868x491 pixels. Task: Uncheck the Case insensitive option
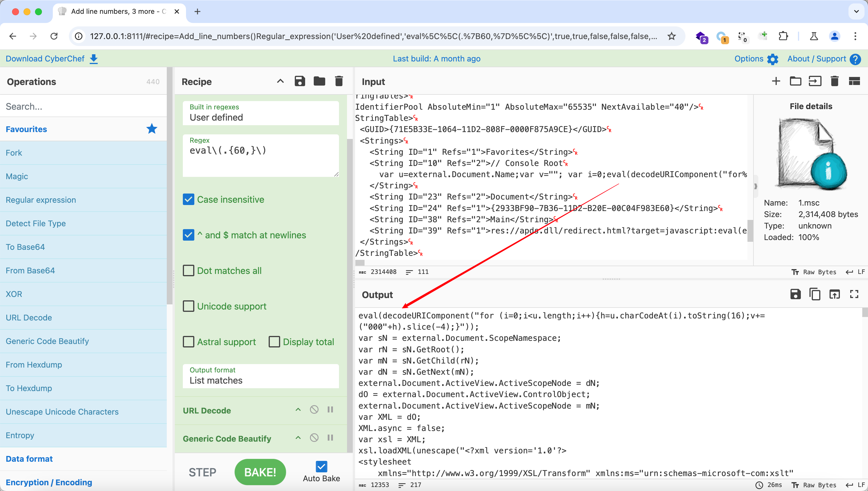(x=188, y=199)
